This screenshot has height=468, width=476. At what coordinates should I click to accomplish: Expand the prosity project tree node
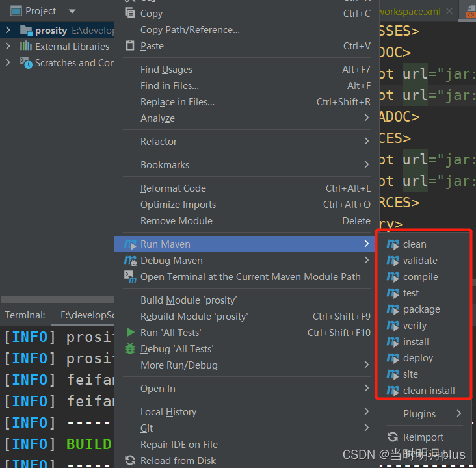tap(8, 30)
